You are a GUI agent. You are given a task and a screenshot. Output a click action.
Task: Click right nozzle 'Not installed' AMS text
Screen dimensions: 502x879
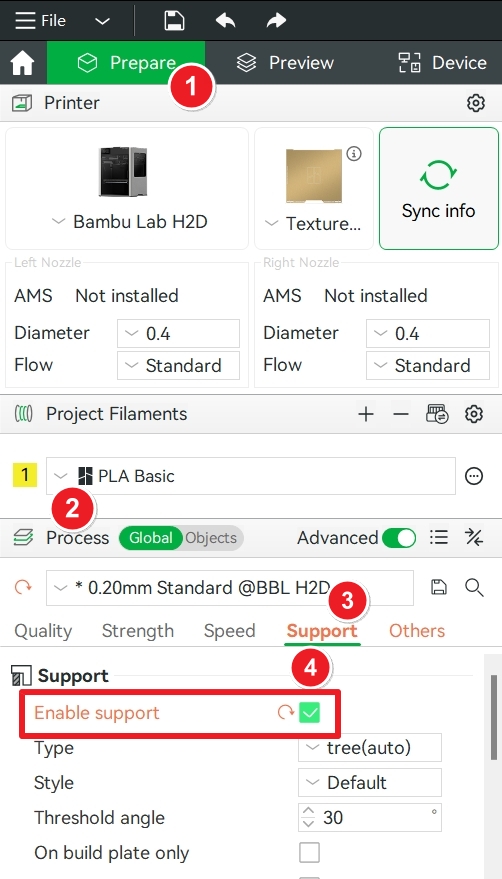(x=376, y=295)
